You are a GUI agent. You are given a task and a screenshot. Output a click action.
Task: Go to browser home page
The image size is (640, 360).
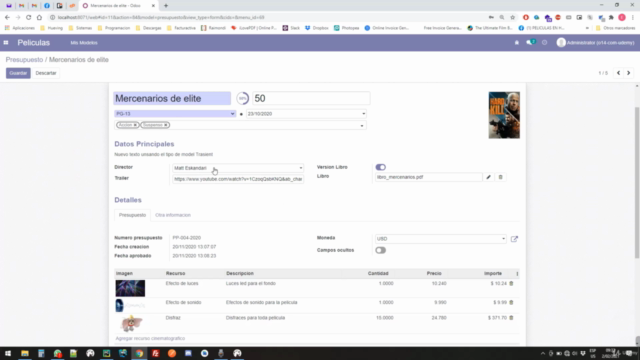(39, 17)
